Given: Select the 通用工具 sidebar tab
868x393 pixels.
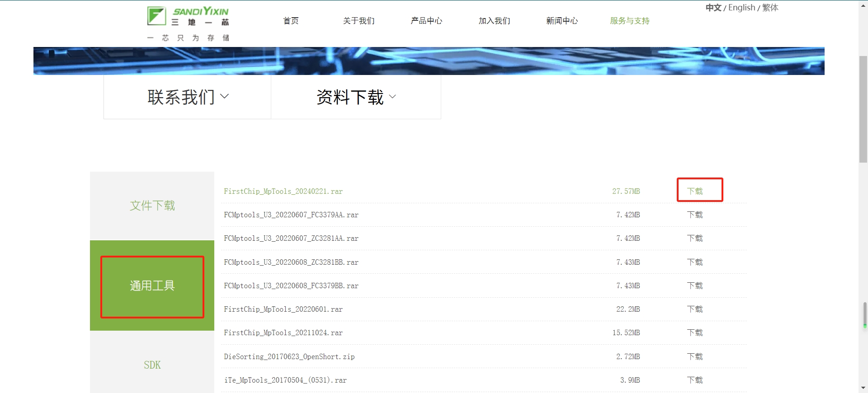Looking at the screenshot, I should (152, 286).
